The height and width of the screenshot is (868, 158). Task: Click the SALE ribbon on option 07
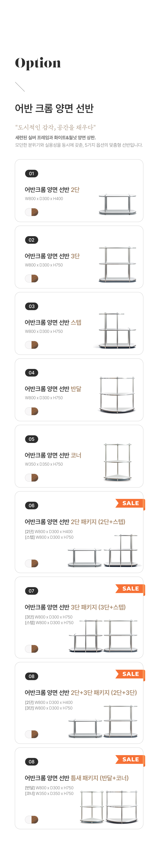point(130,588)
